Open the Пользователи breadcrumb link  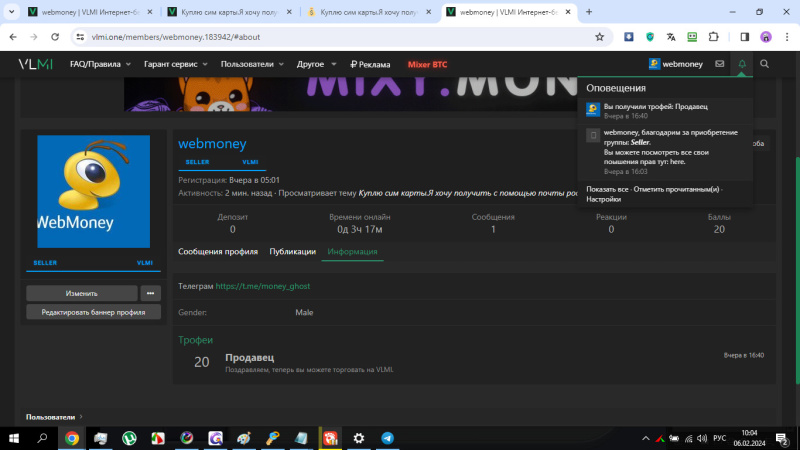51,417
